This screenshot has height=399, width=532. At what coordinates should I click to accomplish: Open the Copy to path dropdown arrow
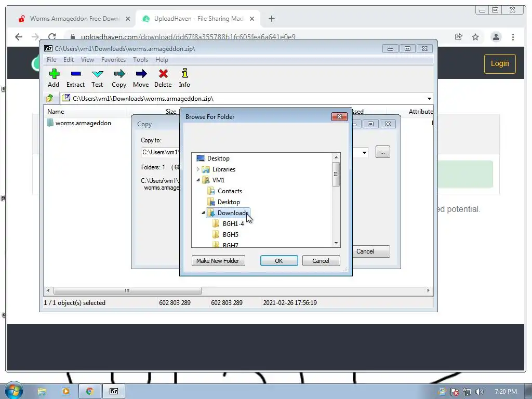point(364,152)
